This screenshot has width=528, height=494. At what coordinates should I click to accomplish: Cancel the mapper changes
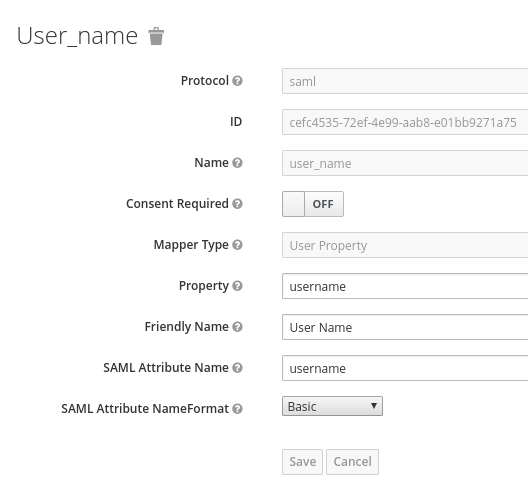353,462
